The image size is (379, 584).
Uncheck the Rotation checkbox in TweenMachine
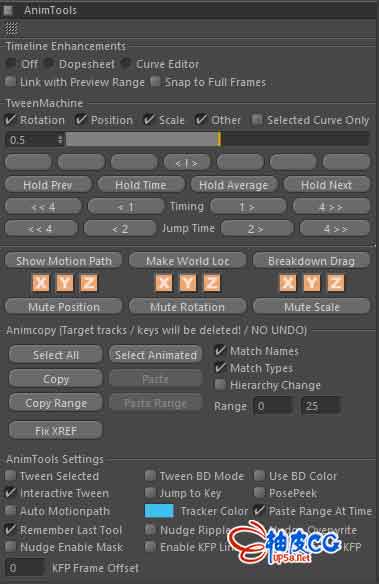click(x=10, y=120)
